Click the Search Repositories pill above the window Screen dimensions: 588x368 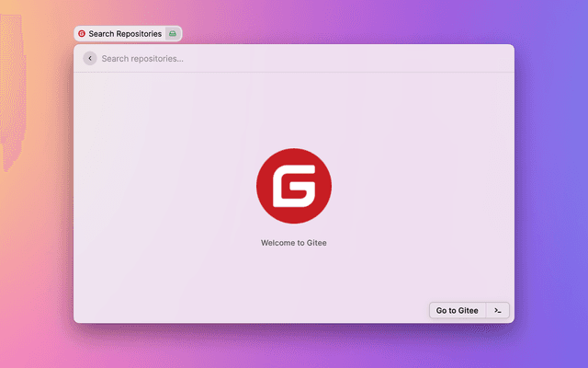(127, 33)
